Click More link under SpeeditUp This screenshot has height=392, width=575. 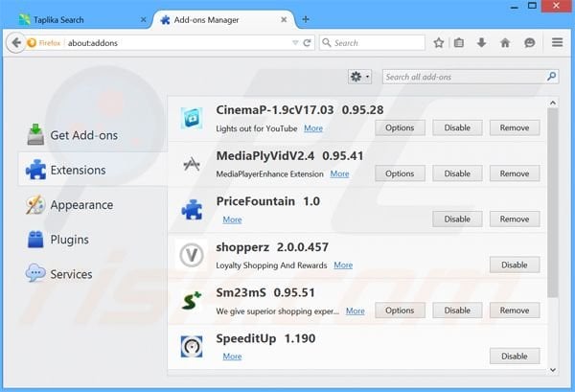232,357
